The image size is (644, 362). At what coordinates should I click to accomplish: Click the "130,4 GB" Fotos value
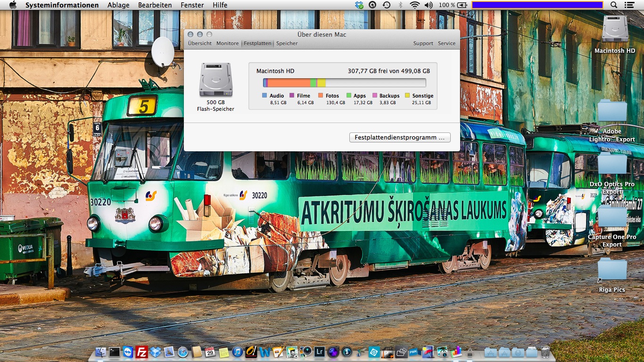pyautogui.click(x=335, y=103)
